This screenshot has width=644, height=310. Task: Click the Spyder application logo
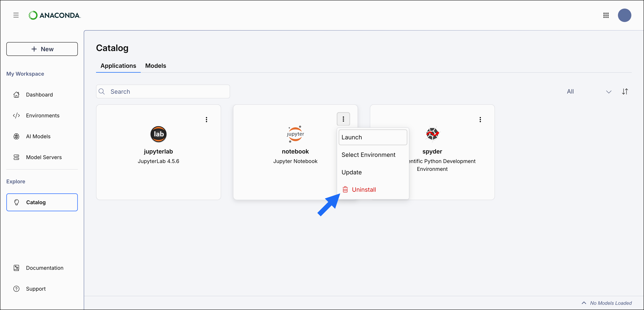point(432,134)
